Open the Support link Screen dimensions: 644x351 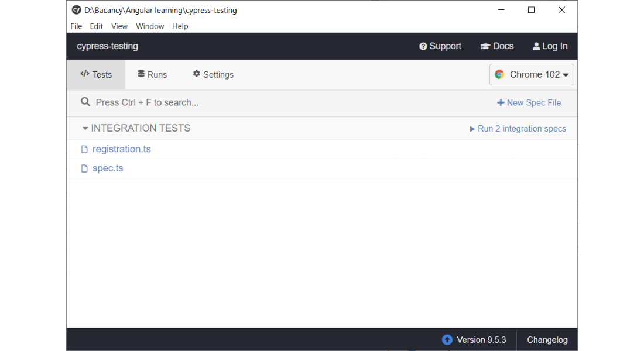click(440, 46)
